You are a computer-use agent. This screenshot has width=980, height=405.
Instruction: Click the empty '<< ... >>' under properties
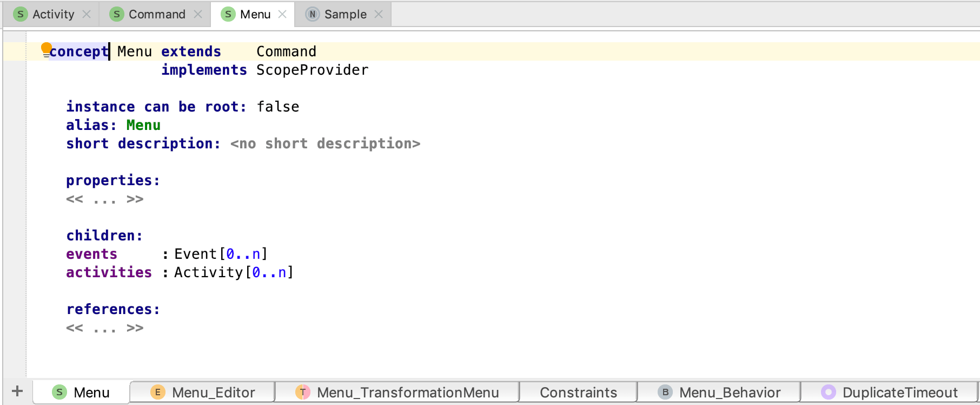click(104, 199)
